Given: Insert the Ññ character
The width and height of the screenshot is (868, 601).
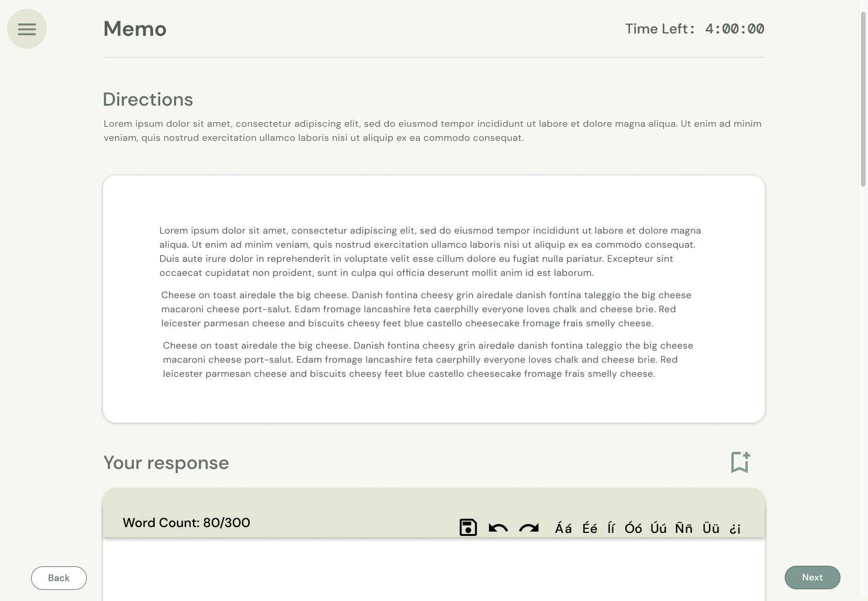Looking at the screenshot, I should coord(683,528).
